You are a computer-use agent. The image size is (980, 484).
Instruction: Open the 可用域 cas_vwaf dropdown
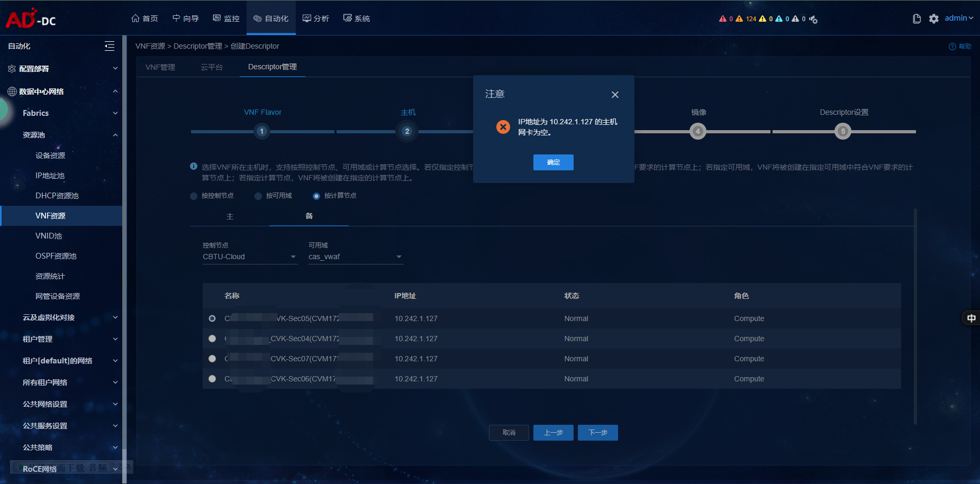(x=356, y=257)
